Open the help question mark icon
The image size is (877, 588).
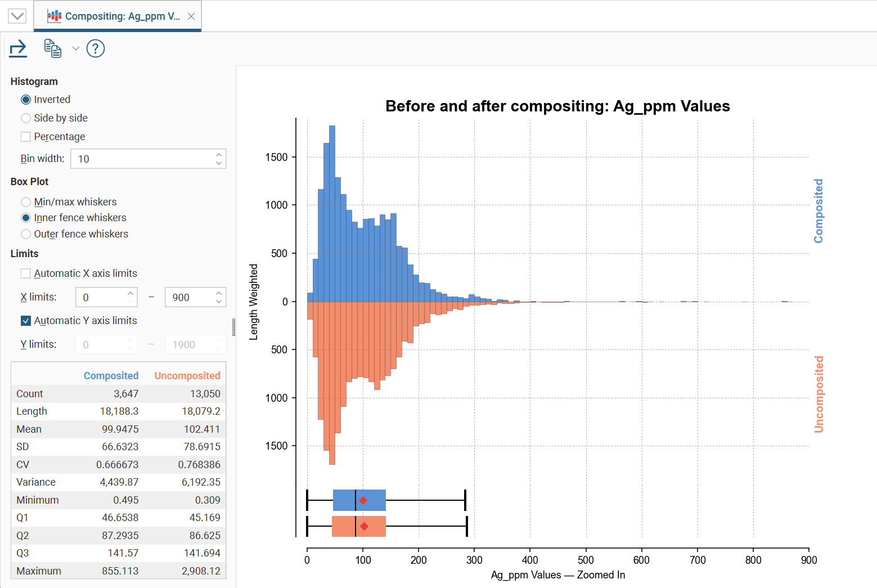pos(96,48)
